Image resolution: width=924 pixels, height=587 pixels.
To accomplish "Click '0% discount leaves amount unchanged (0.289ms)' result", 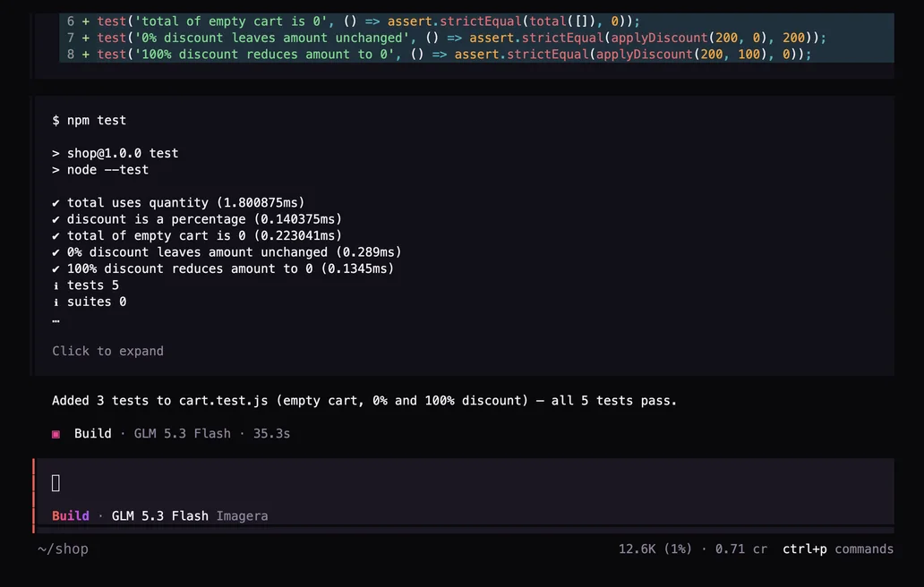I will click(227, 252).
